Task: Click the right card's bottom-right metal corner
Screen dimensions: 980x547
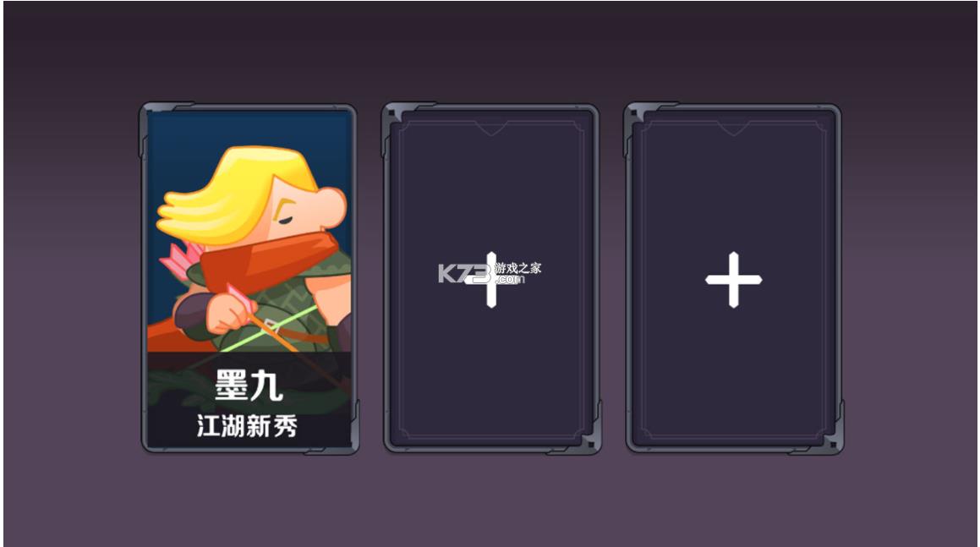Action: pyautogui.click(x=831, y=442)
